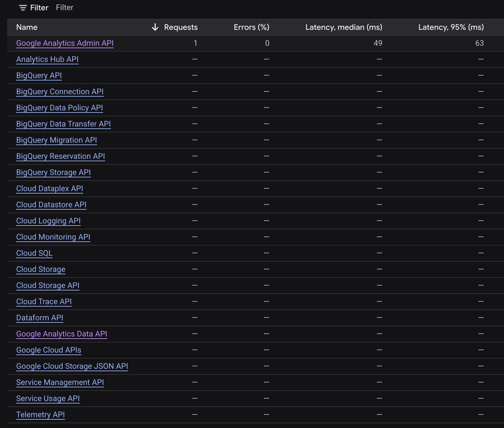Open Service Usage API link
The width and height of the screenshot is (504, 428).
pos(48,399)
